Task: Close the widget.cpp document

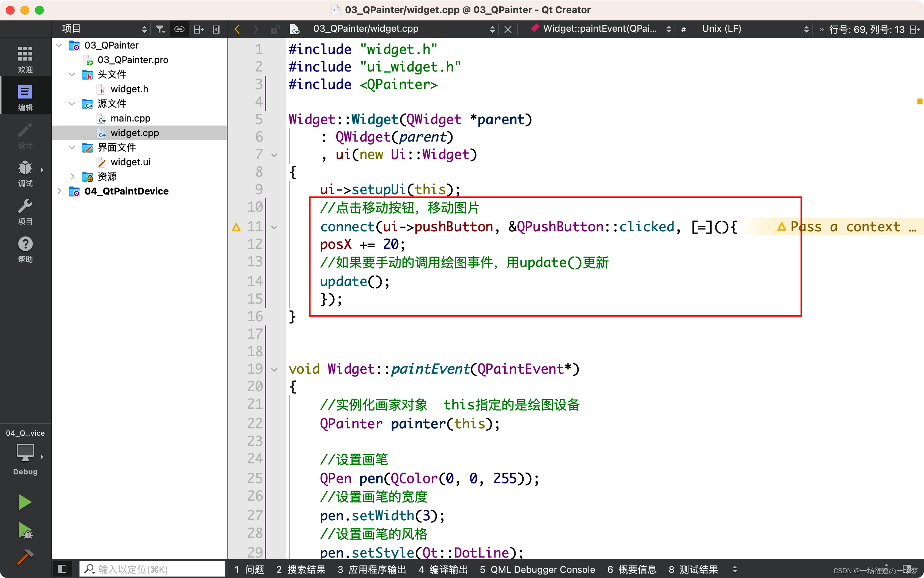Action: tap(508, 29)
